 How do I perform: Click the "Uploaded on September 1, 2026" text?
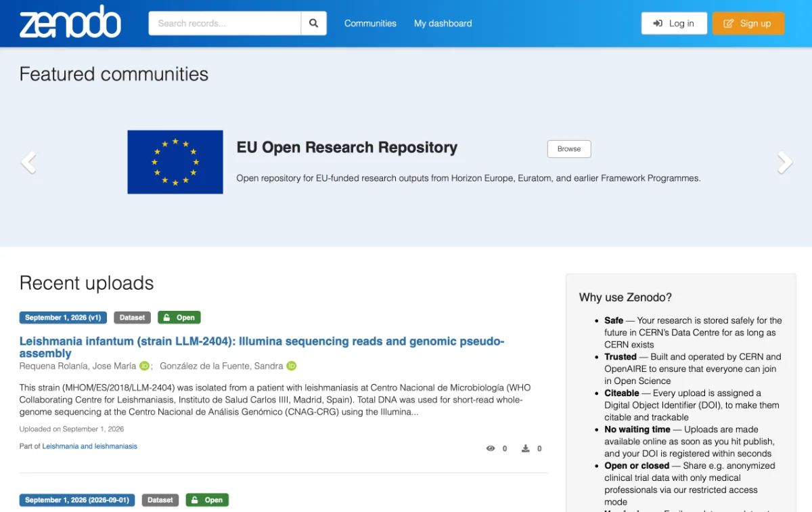pyautogui.click(x=72, y=429)
